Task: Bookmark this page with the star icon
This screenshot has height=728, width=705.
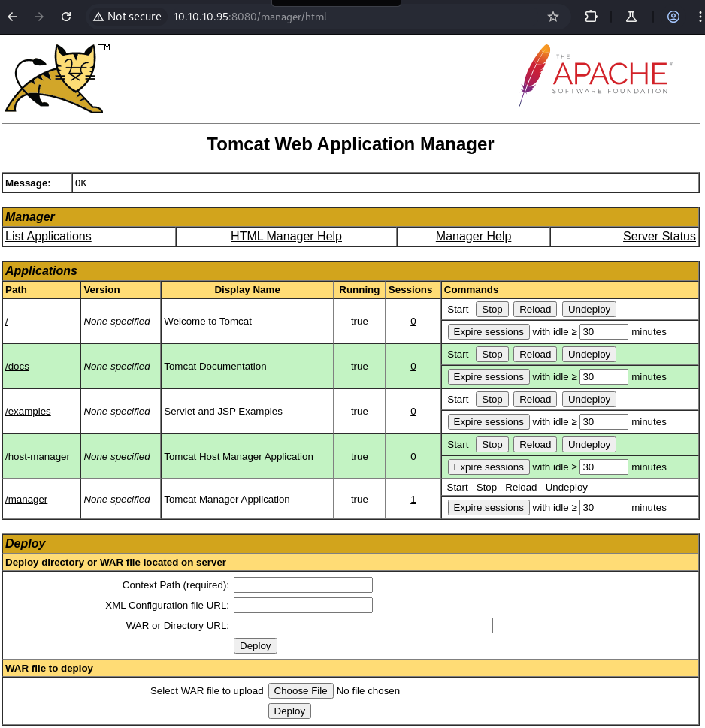Action: [x=552, y=17]
